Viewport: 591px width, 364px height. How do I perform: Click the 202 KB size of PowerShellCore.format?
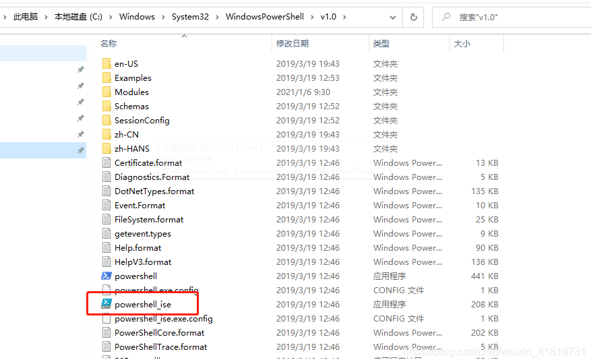click(485, 333)
